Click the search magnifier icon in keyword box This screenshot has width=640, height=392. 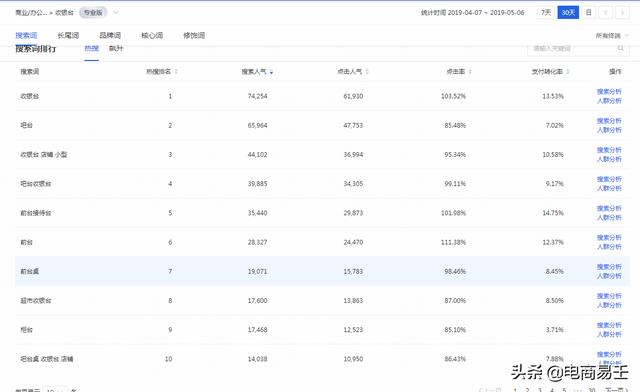[620, 48]
